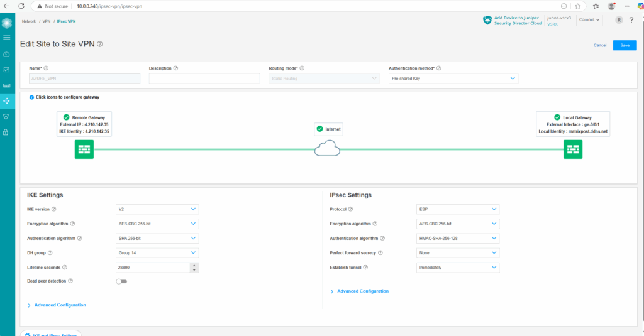
Task: Decrease Lifetime seconds with the down arrow
Action: point(194,270)
